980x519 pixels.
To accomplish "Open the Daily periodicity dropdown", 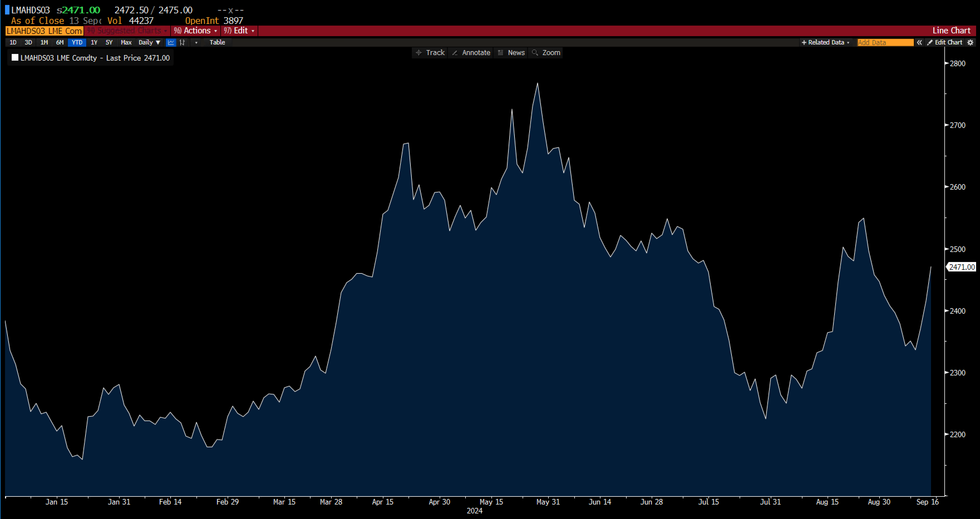I will [x=149, y=43].
